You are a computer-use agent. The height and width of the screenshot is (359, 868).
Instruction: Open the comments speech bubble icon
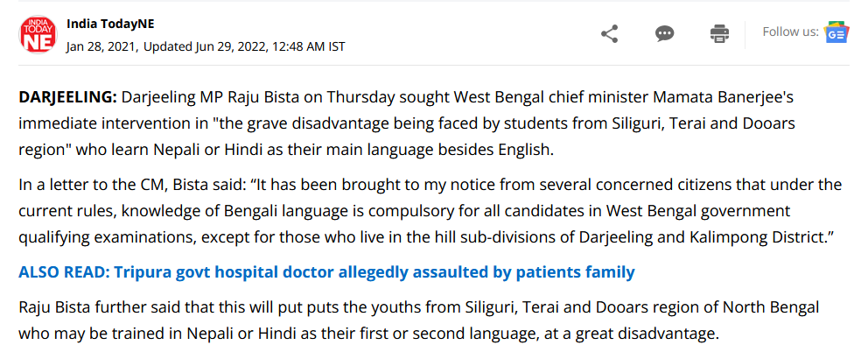664,34
